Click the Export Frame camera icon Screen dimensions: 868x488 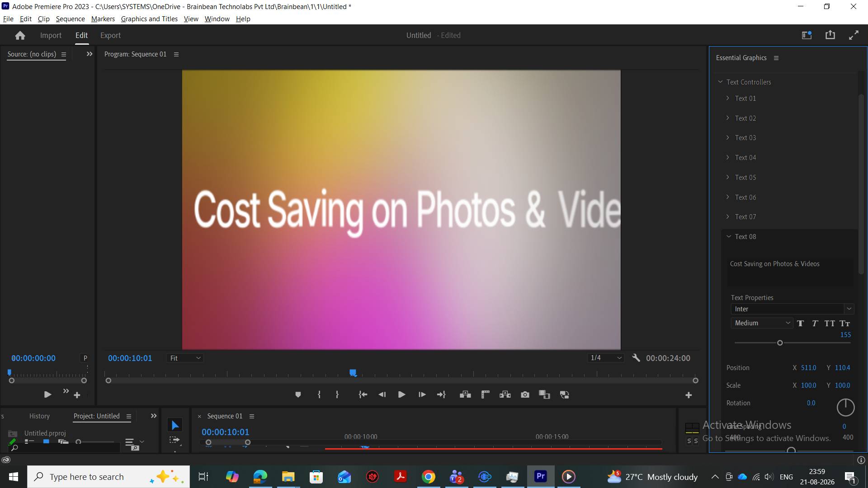[x=525, y=394]
